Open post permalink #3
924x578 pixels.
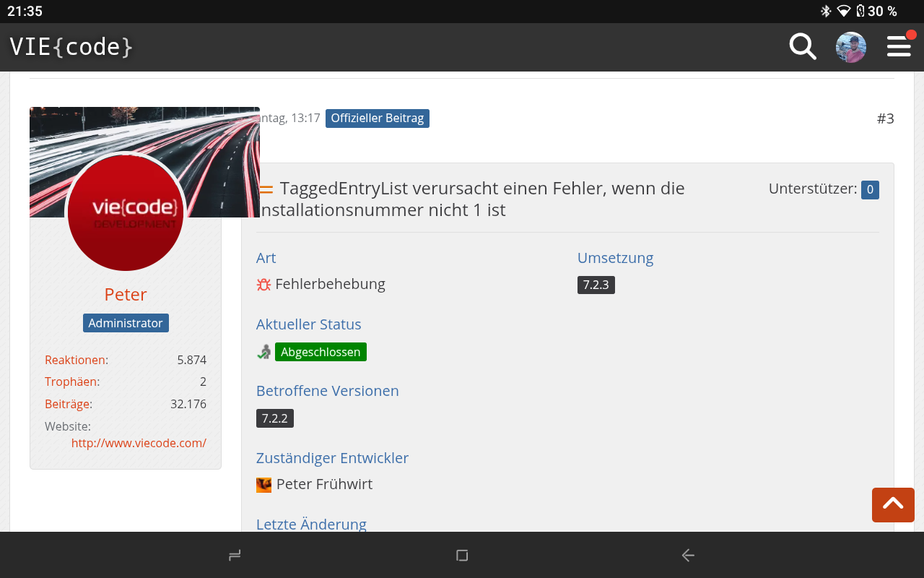coord(885,118)
